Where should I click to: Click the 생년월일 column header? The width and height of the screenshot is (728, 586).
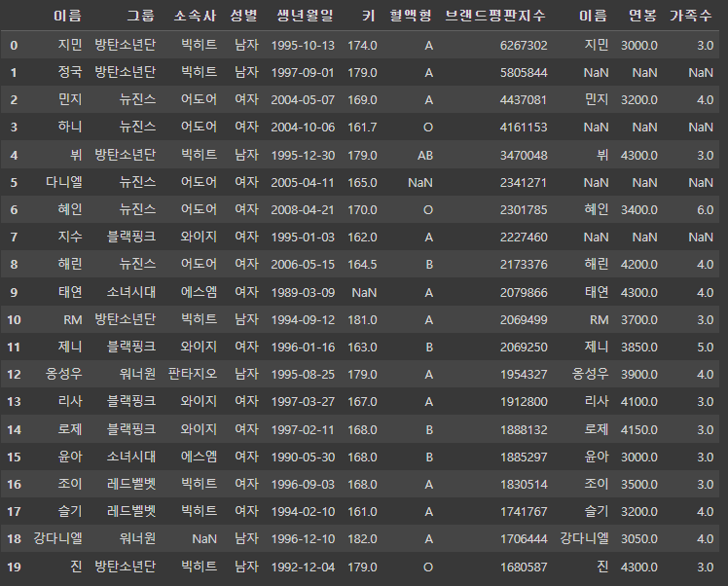[305, 16]
